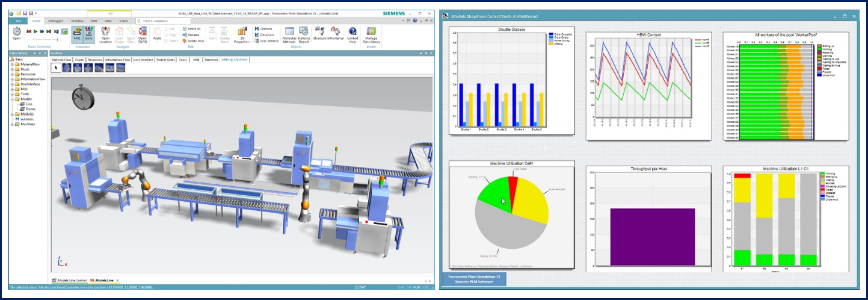The height and width of the screenshot is (300, 868).
Task: Click the Open Location icon
Action: pyautogui.click(x=105, y=33)
